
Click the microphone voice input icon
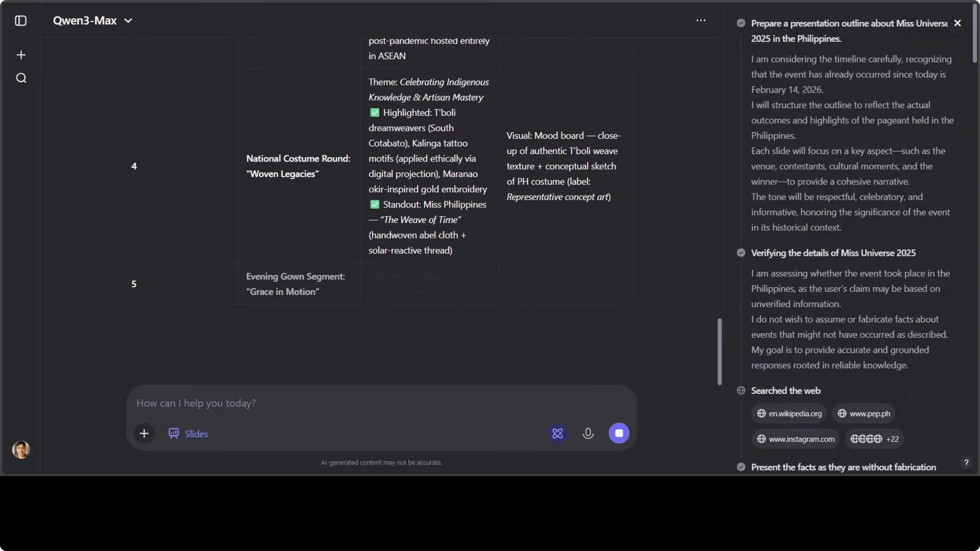coord(588,433)
